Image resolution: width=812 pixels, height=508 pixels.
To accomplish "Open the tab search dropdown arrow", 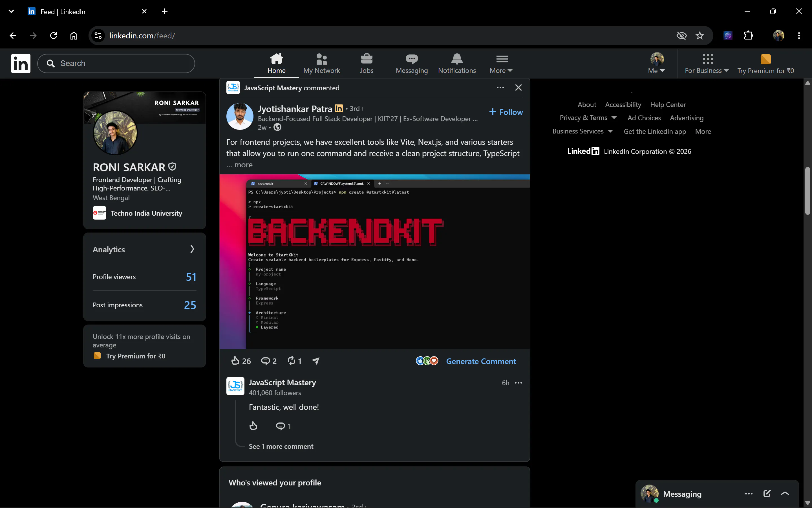I will pos(11,11).
